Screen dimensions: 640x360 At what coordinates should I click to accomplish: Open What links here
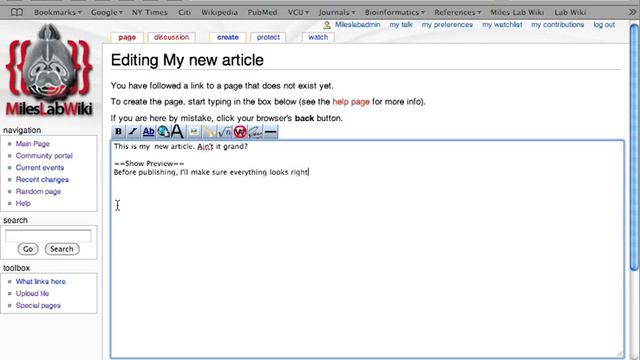(40, 282)
